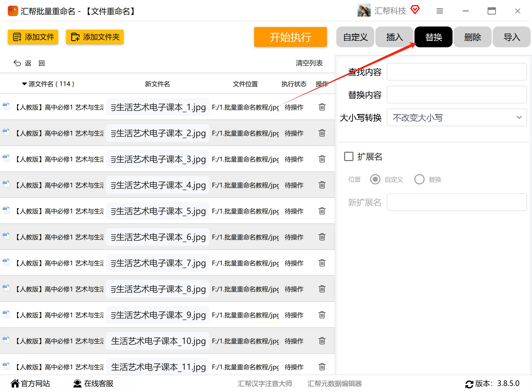Open the hamburger menu in title bar
Viewport: 532px width, 392px height.
[439, 11]
